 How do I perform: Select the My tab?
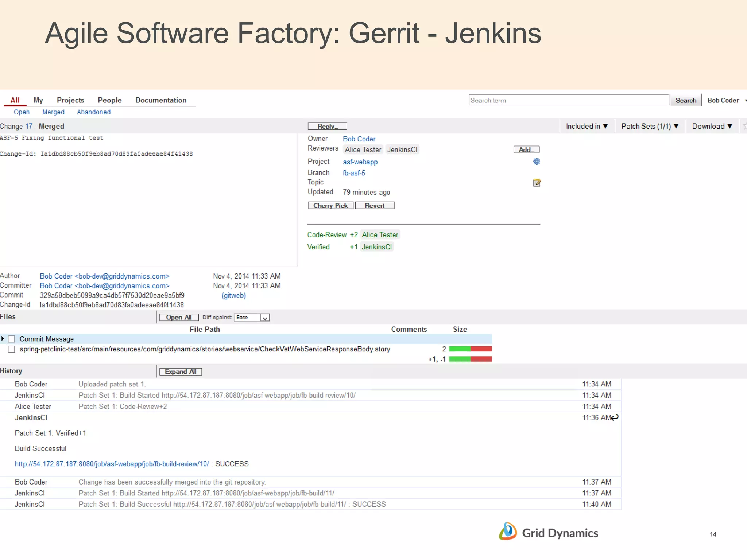coord(38,100)
